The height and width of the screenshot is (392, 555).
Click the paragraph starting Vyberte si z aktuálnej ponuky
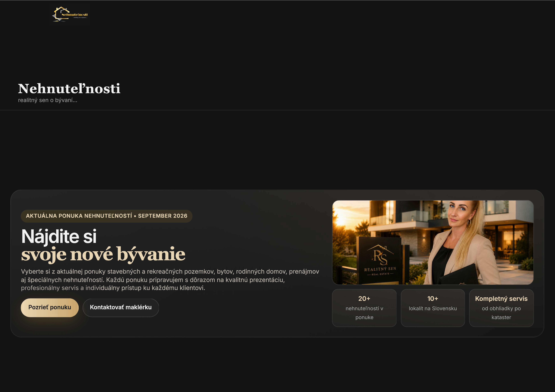170,280
